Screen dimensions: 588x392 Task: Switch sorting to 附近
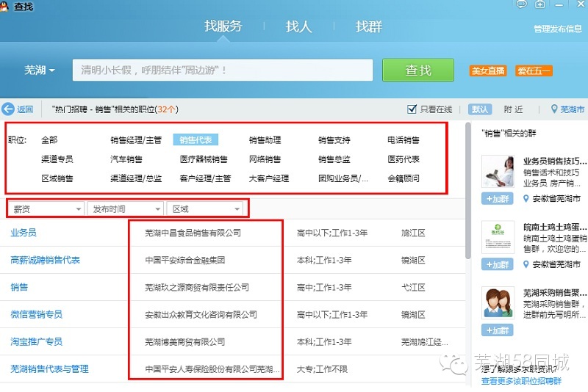(514, 109)
